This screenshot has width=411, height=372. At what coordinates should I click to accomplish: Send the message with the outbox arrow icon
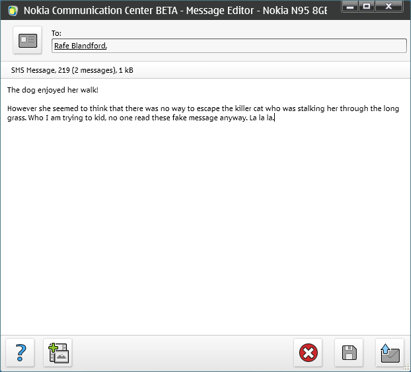coord(390,353)
